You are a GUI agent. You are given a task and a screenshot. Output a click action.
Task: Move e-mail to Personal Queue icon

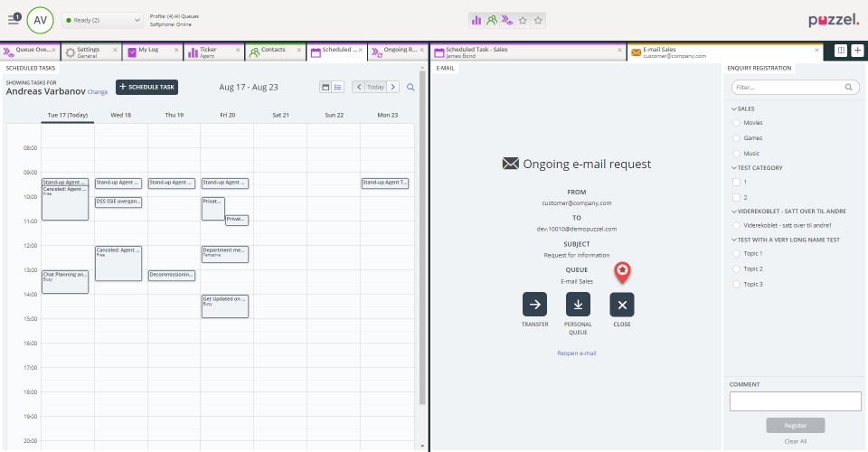578,304
